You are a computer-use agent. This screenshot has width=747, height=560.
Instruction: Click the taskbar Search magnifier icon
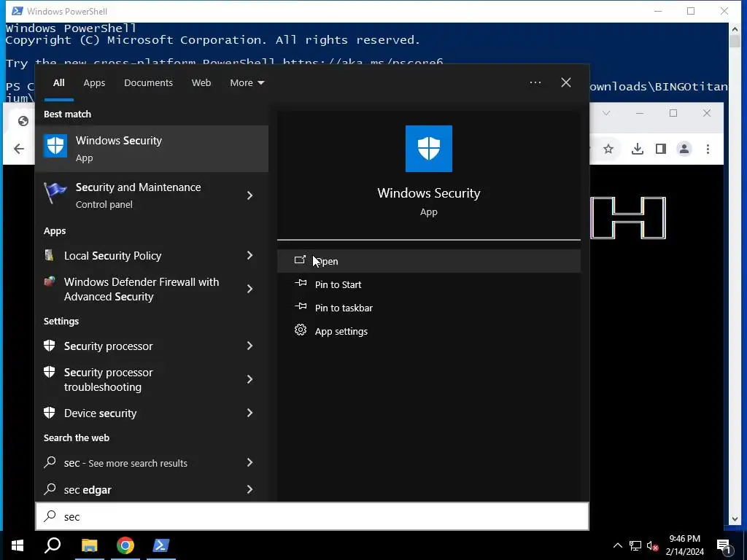(53, 545)
